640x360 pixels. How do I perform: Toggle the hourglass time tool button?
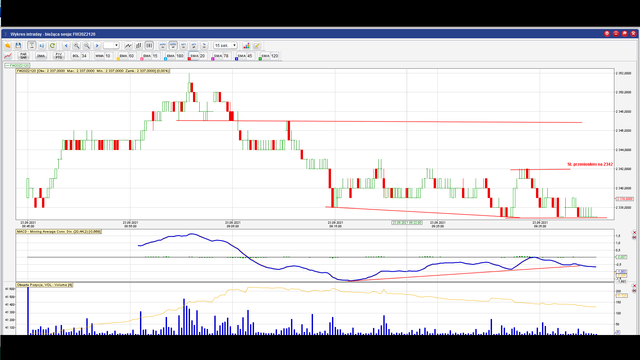(x=31, y=45)
